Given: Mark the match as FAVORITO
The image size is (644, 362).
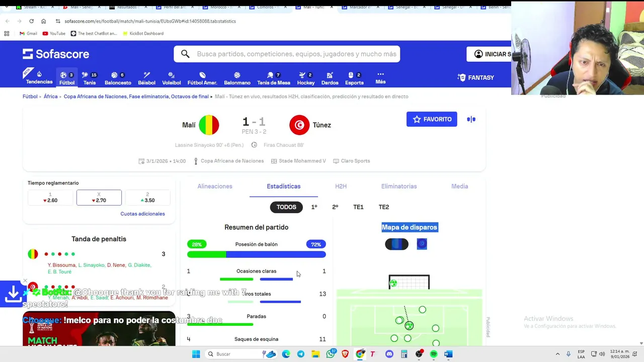Looking at the screenshot, I should 432,119.
